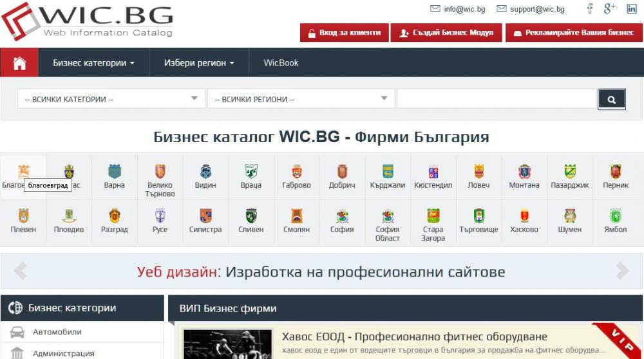Viewport: 644px width, 359px height.
Task: Select the София region crest
Action: [342, 216]
